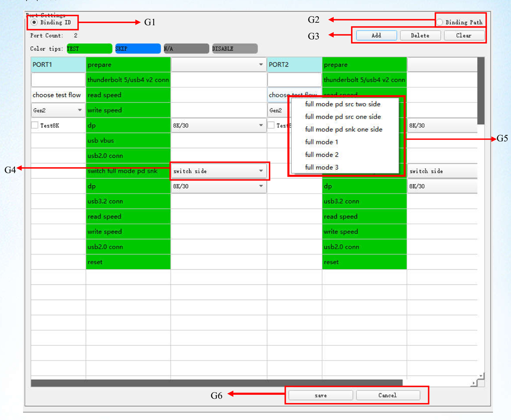Click the Delete port button
511x420 pixels.
(420, 35)
